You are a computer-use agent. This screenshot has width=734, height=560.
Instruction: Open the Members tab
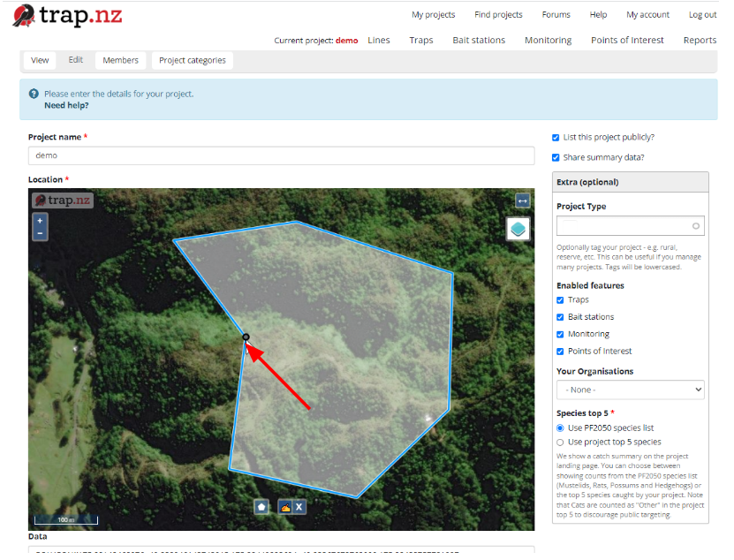[x=120, y=60]
